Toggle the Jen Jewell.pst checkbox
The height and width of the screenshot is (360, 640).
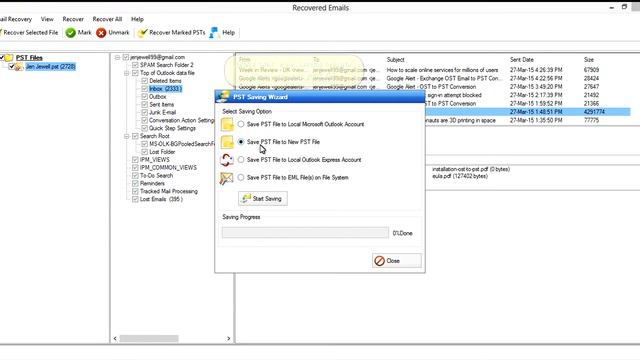(x=11, y=66)
